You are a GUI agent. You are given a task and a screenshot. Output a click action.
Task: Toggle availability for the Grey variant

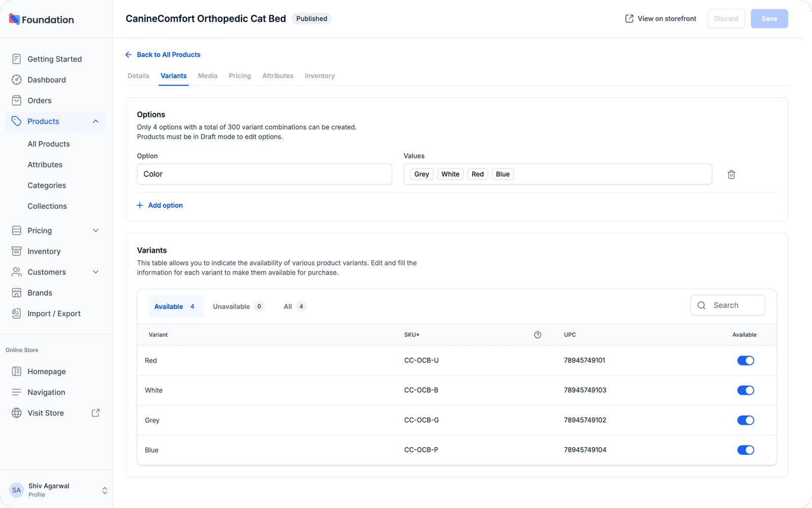pyautogui.click(x=746, y=420)
